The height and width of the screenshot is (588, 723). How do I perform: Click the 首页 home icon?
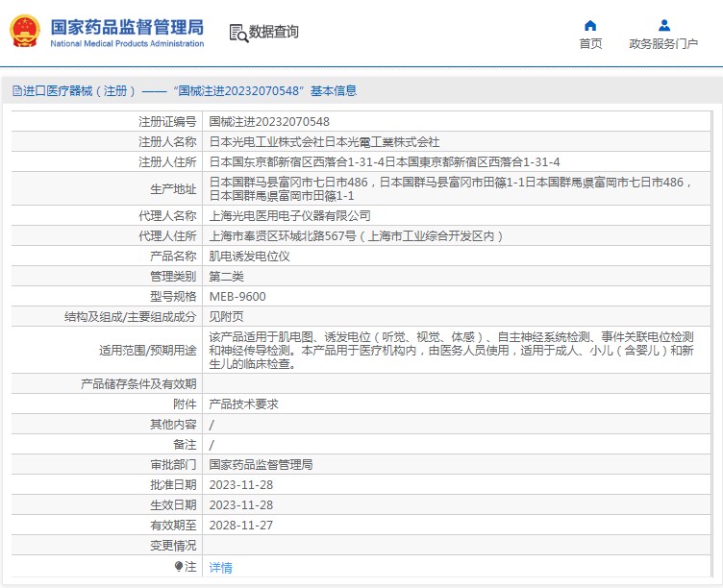[x=590, y=25]
